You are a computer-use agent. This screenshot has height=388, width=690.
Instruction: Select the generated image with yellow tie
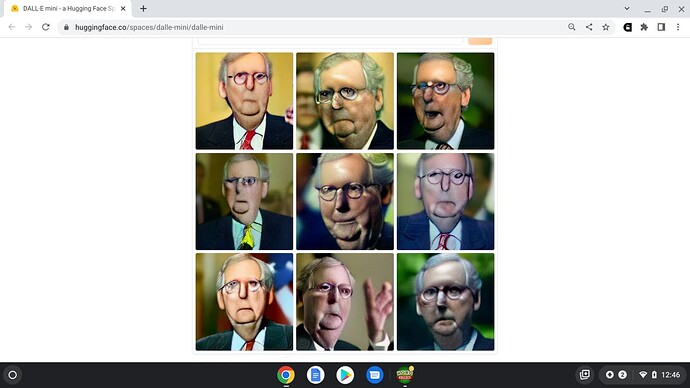click(x=244, y=201)
